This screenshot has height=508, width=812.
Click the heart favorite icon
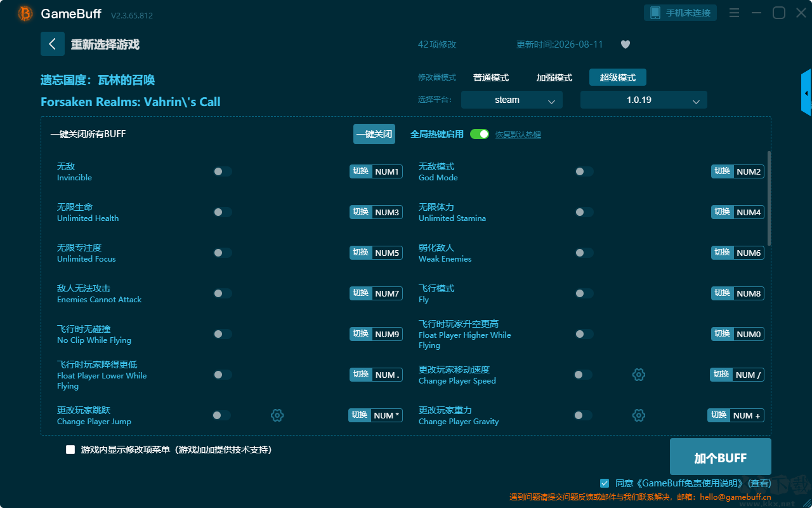pyautogui.click(x=625, y=44)
